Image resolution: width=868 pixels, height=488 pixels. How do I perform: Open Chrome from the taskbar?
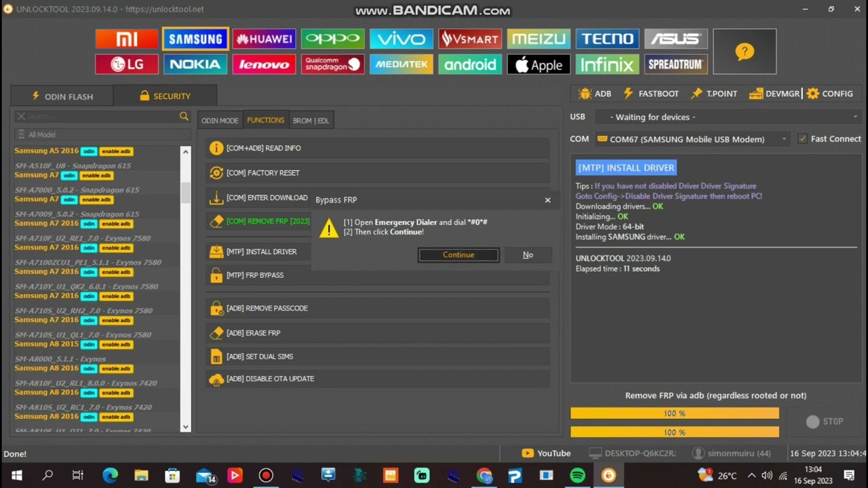(484, 476)
